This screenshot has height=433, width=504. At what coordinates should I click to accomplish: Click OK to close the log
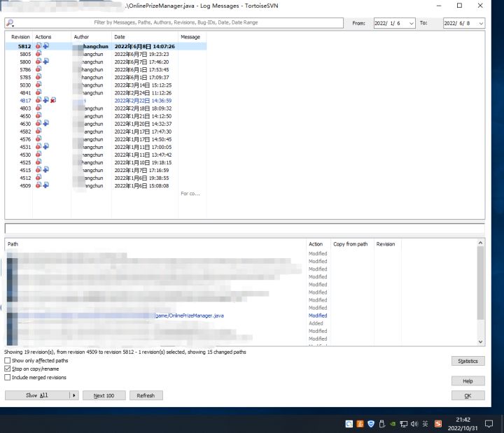pos(468,395)
